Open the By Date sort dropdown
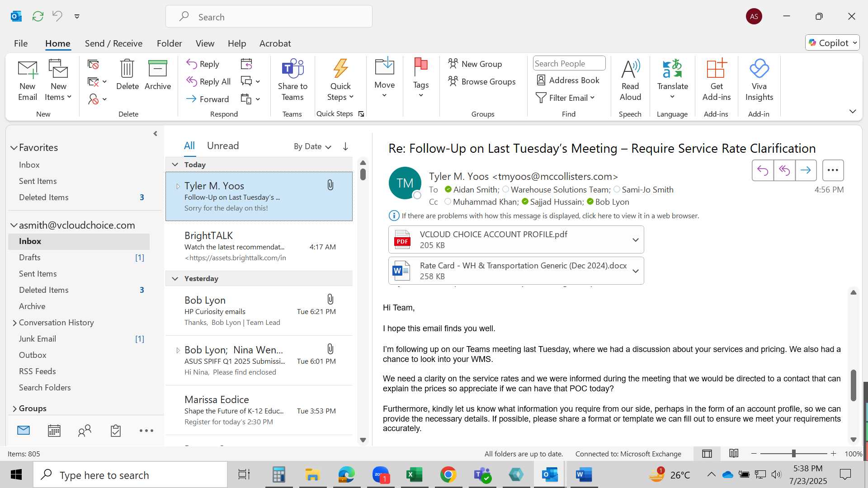Image resolution: width=868 pixels, height=488 pixels. pos(312,146)
